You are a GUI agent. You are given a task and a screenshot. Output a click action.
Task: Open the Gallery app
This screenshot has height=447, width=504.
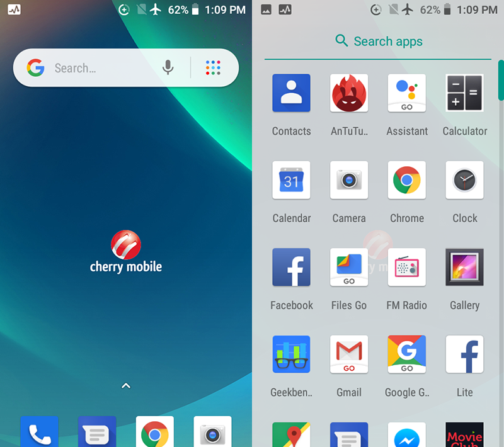pos(464,267)
